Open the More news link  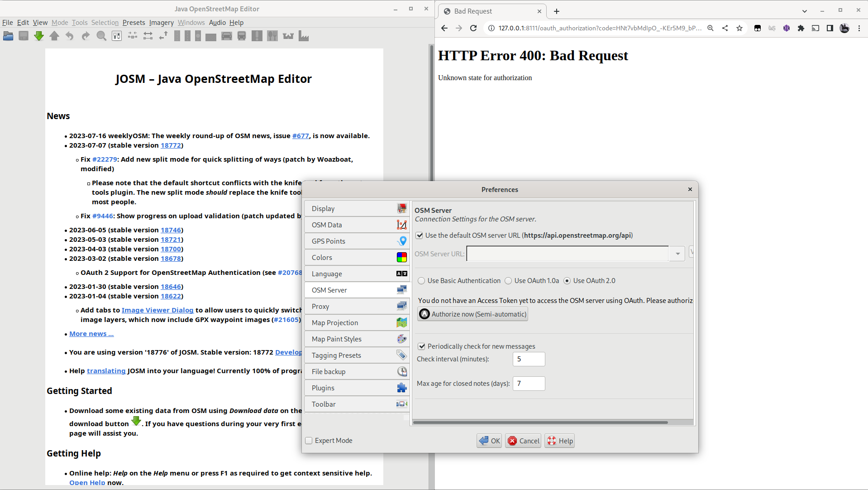(x=91, y=334)
